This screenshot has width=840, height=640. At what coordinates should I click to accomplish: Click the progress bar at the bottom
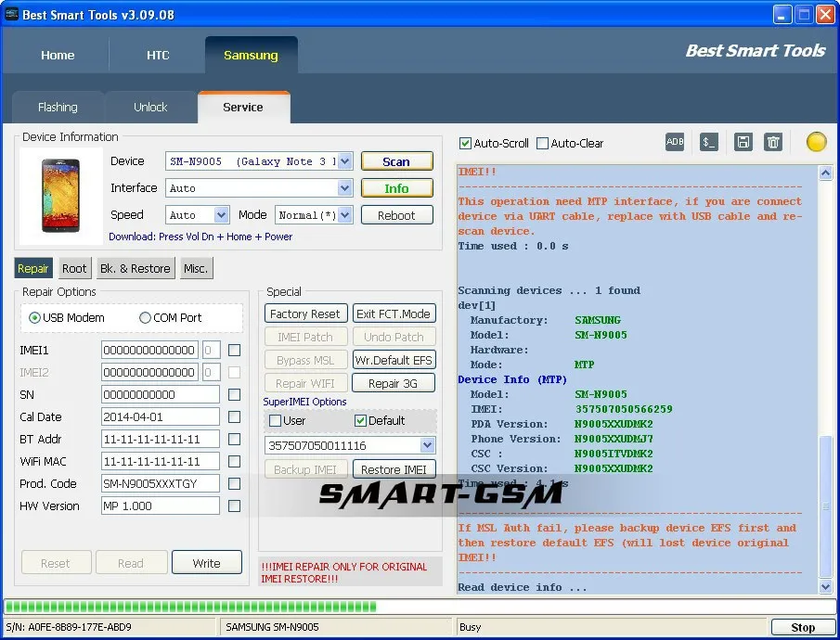pyautogui.click(x=419, y=607)
